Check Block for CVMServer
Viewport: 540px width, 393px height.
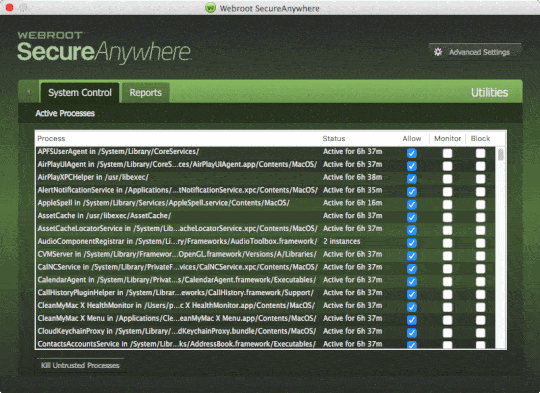(x=480, y=256)
